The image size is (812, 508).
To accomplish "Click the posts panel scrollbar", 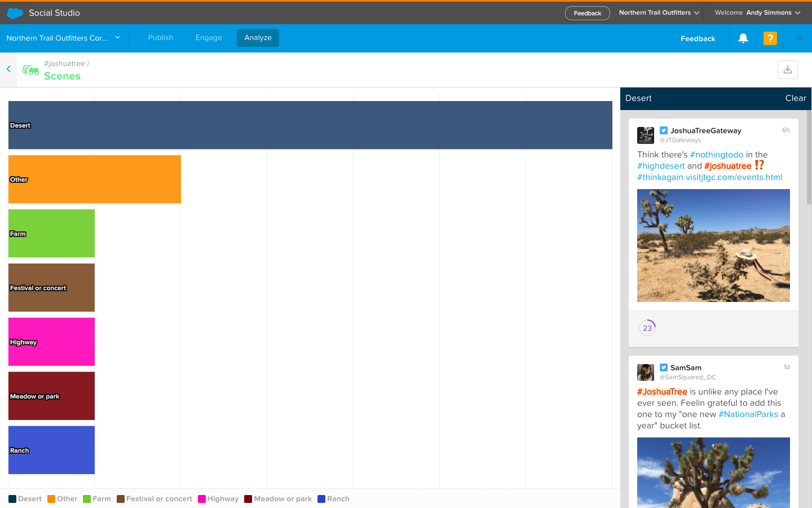I will 809,157.
